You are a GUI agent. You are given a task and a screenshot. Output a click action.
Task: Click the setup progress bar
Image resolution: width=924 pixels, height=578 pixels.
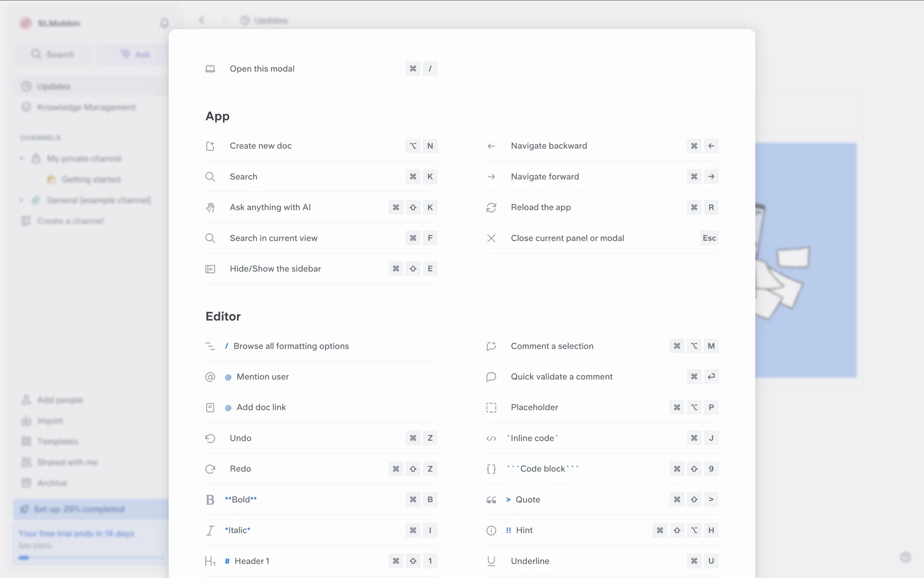point(79,509)
